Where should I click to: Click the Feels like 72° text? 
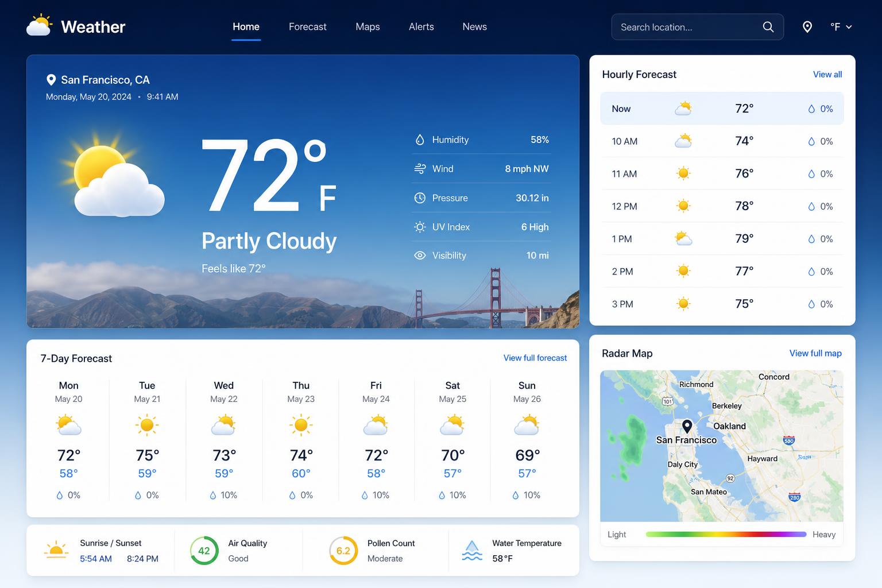[233, 269]
